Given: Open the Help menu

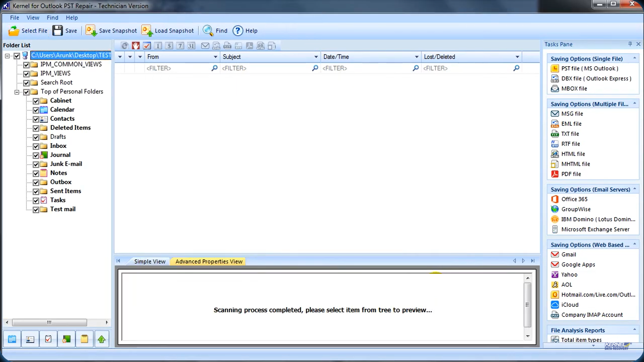Looking at the screenshot, I should coord(72,17).
